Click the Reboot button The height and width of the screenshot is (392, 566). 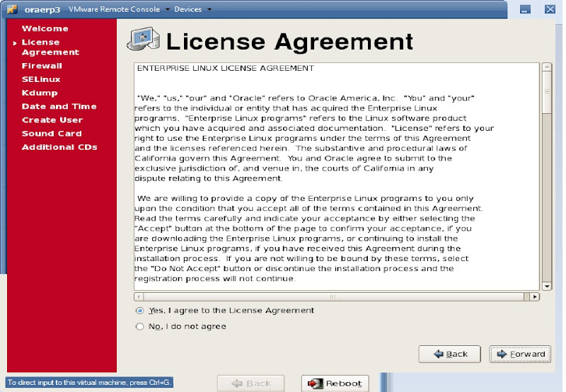tap(335, 384)
